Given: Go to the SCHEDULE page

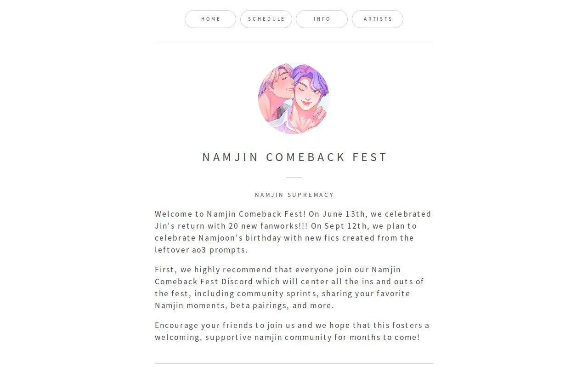Looking at the screenshot, I should pyautogui.click(x=266, y=19).
